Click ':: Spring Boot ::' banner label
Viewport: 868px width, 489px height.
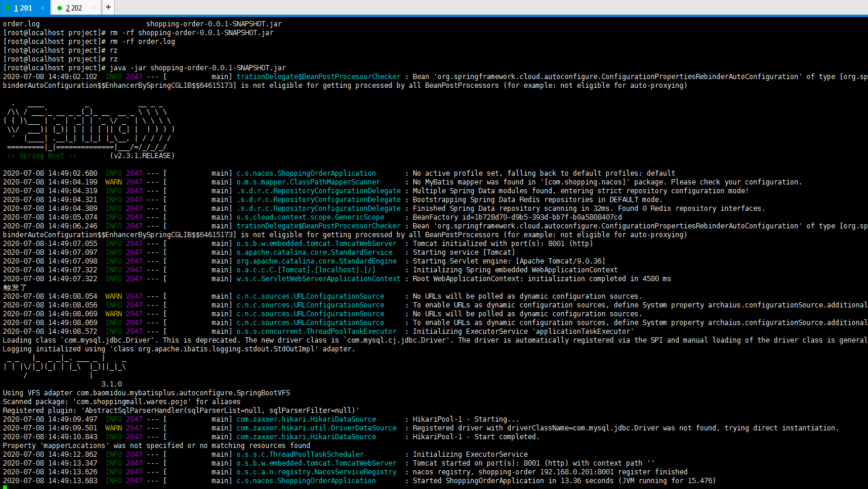coord(42,156)
